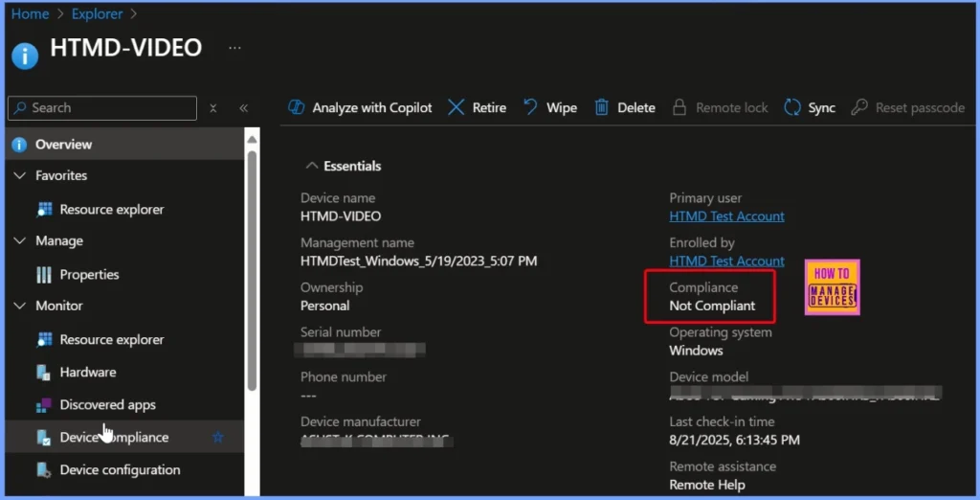This screenshot has width=980, height=500.
Task: Open the ellipsis menu beside HTMD-VIDEO
Action: tap(235, 48)
